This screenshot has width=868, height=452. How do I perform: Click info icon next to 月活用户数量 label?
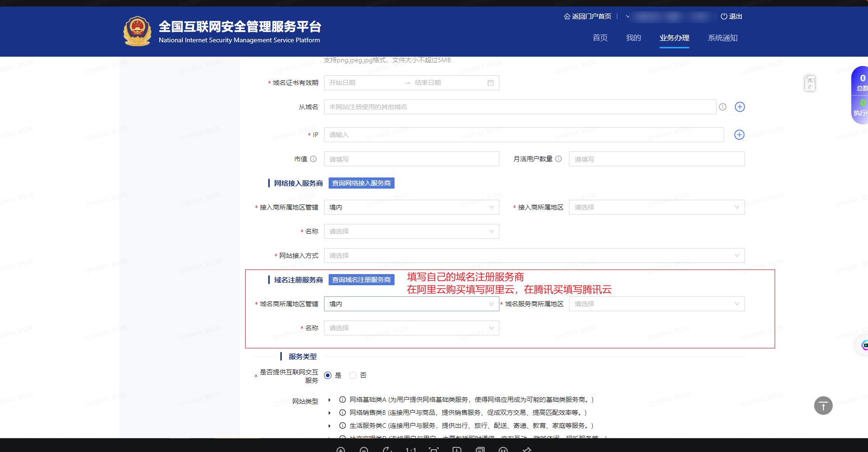coord(558,159)
